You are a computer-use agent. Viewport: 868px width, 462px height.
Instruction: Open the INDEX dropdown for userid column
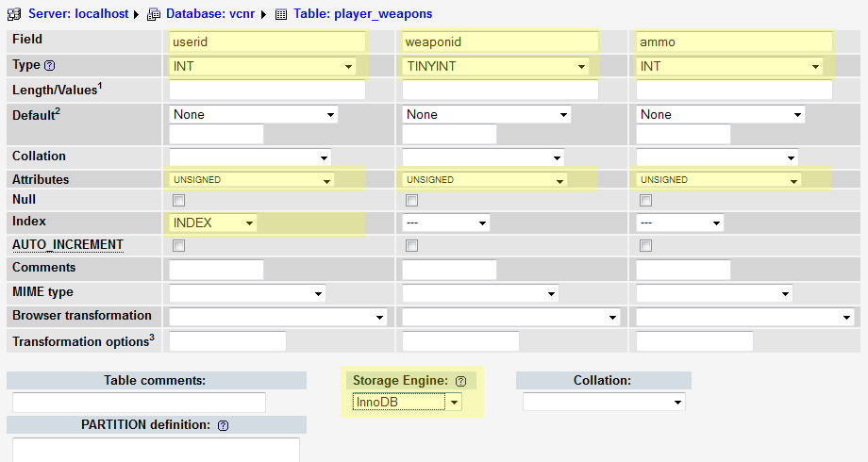coord(212,223)
